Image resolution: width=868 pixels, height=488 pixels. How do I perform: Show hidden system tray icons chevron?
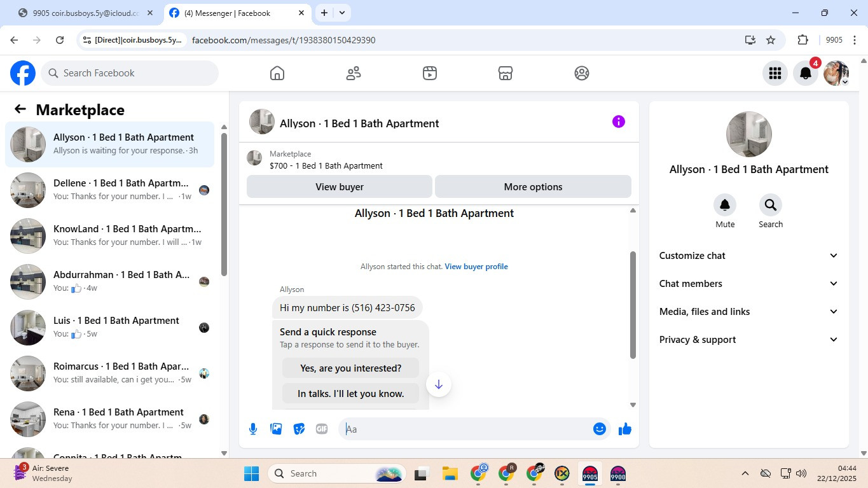pyautogui.click(x=745, y=473)
